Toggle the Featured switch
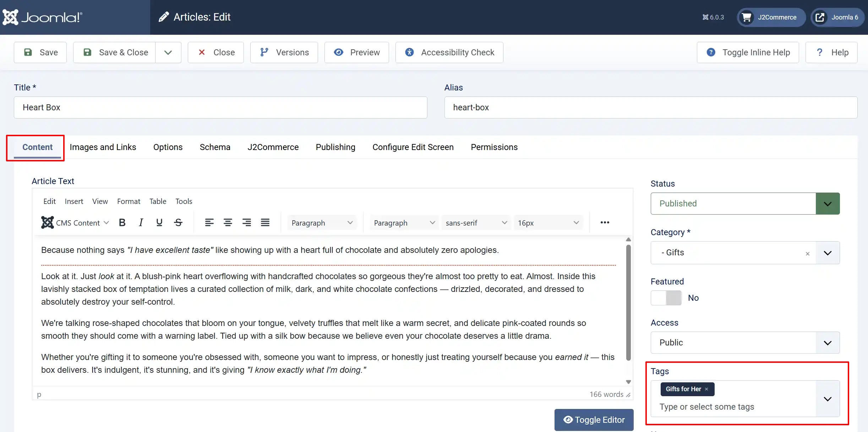Viewport: 868px width, 432px height. point(666,298)
